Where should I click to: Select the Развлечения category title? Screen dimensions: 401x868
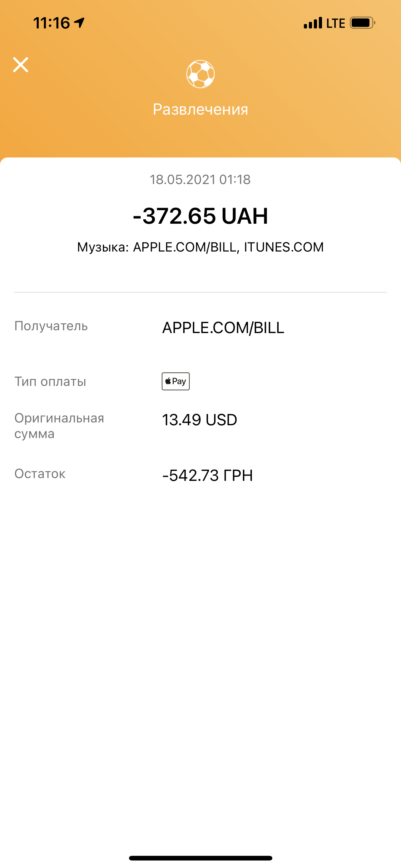point(200,109)
